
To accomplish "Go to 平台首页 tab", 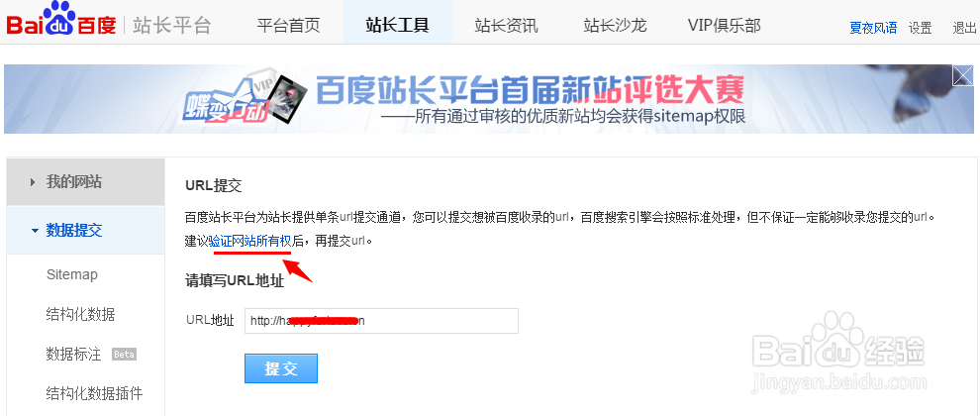I will point(288,26).
